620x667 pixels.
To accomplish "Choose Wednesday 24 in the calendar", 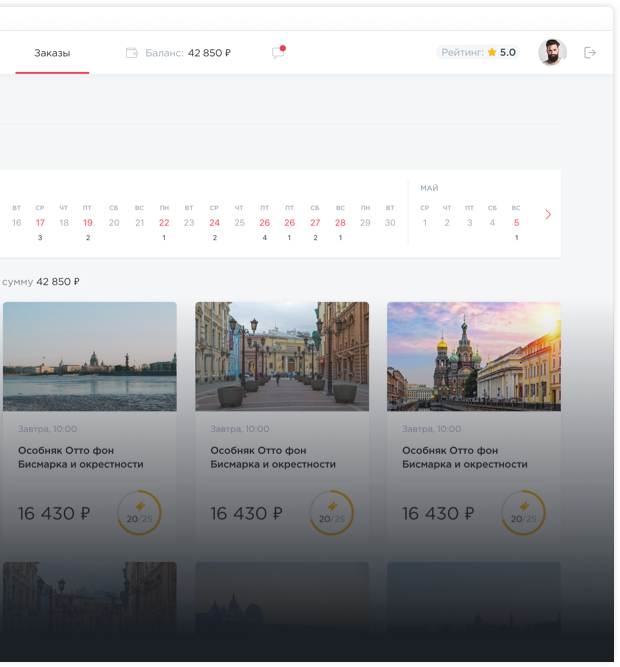I will [x=214, y=223].
